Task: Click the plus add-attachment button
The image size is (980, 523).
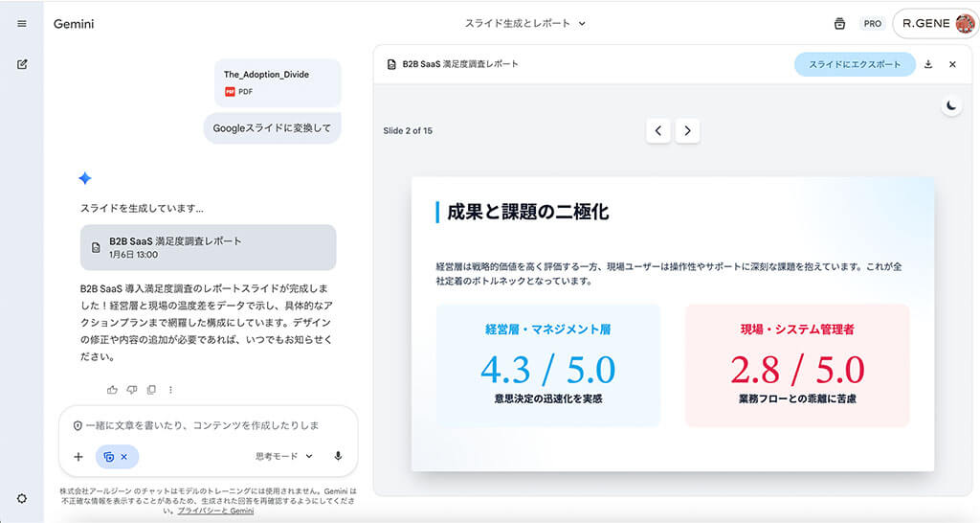Action: [78, 457]
